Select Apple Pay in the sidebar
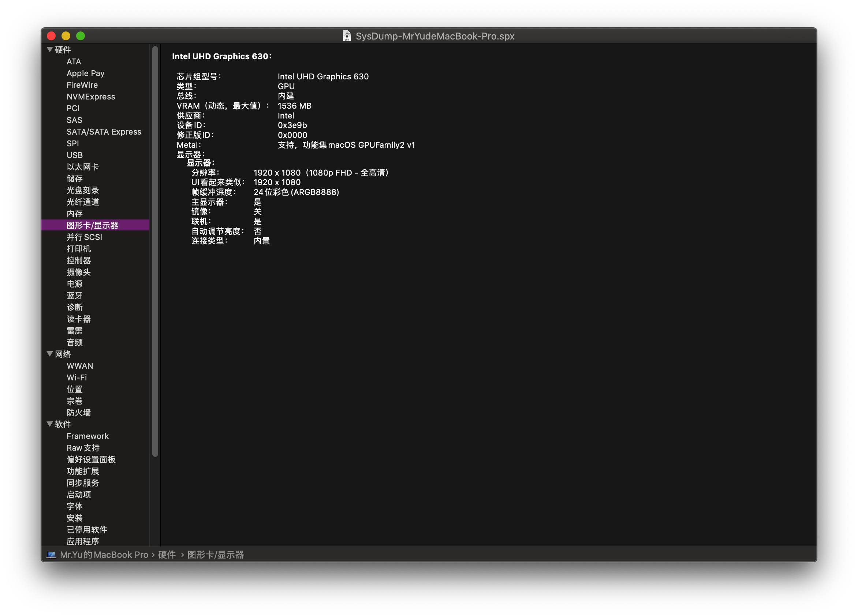 pyautogui.click(x=86, y=73)
